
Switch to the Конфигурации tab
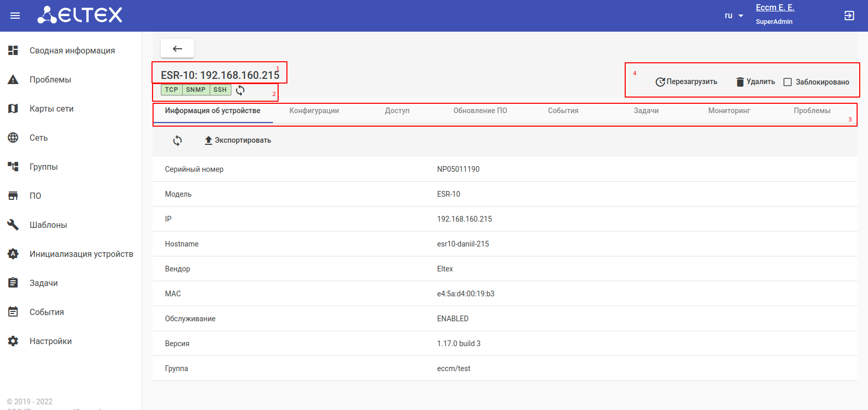pyautogui.click(x=314, y=111)
